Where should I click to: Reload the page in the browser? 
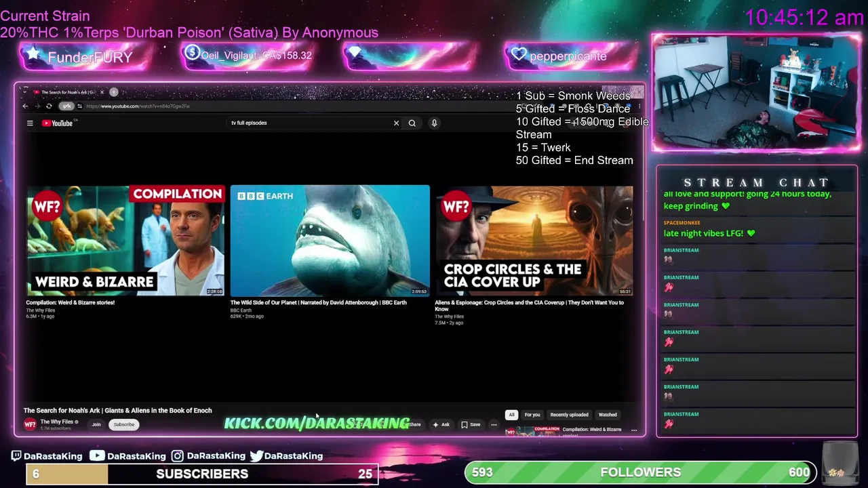coord(49,106)
